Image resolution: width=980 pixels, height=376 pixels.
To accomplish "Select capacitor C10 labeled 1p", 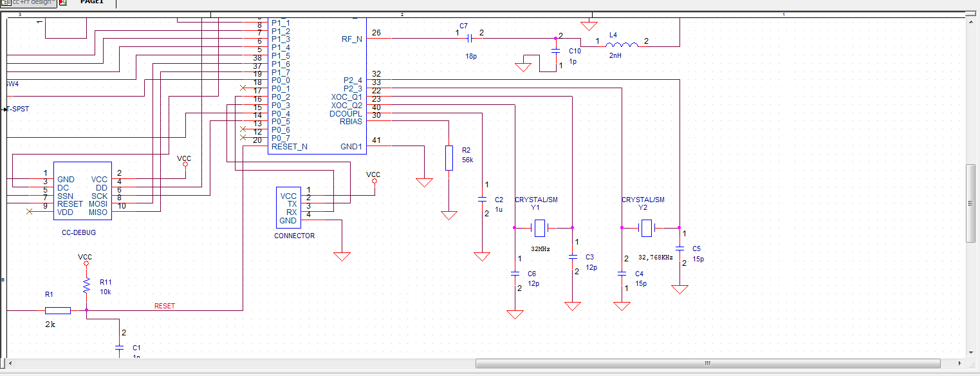I will [557, 50].
